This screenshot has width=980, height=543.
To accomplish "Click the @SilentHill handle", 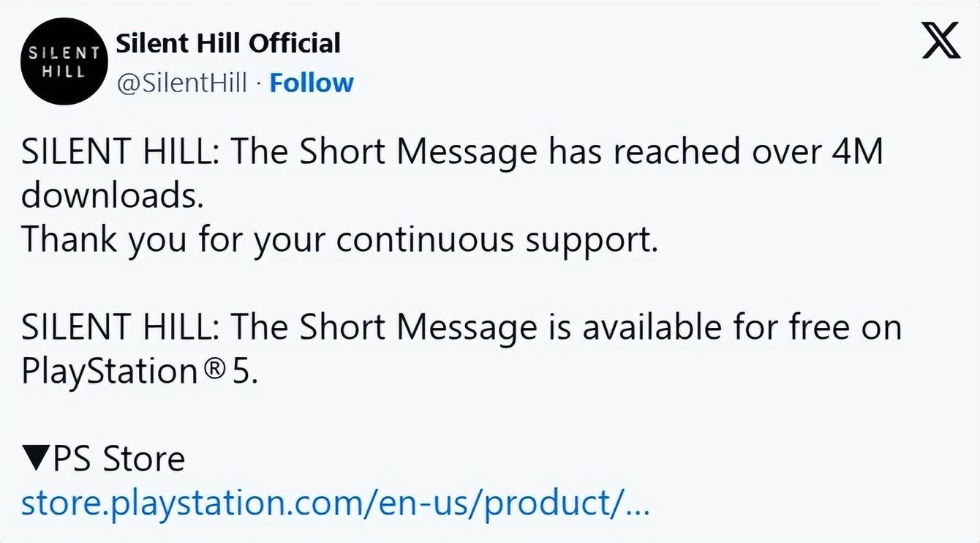I will [x=182, y=83].
